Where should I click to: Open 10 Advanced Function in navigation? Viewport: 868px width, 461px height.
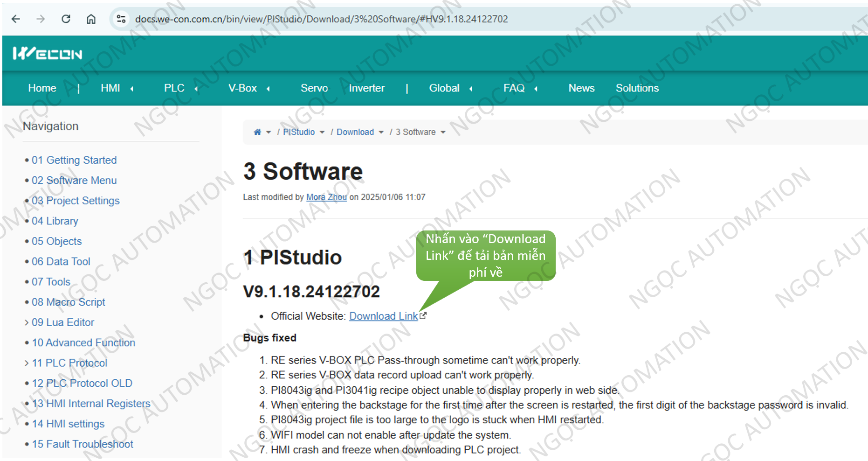(83, 342)
